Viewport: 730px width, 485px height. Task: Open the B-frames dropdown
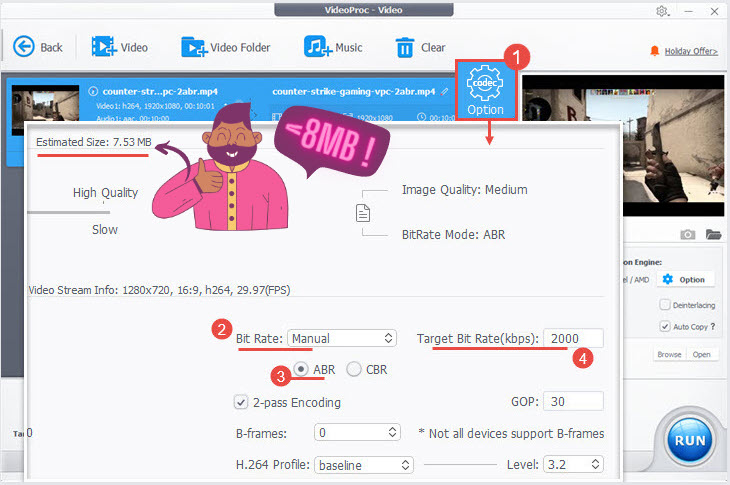tap(357, 433)
